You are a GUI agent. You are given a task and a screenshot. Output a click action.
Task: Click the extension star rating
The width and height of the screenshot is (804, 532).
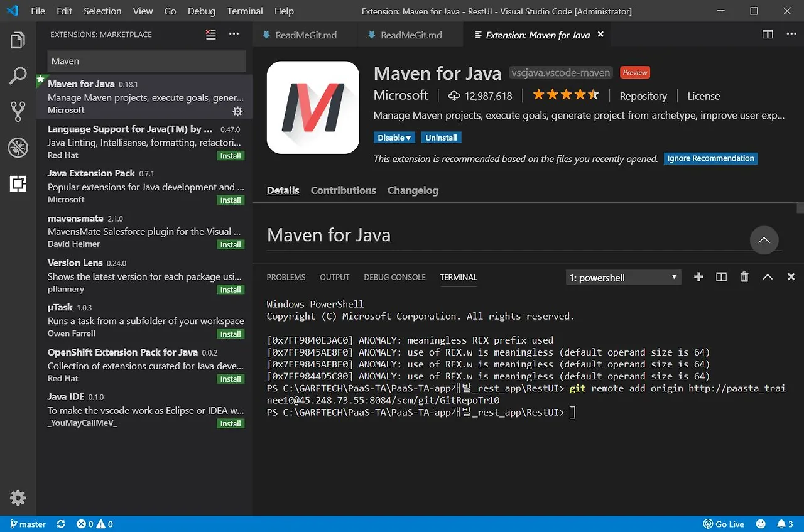(x=566, y=95)
